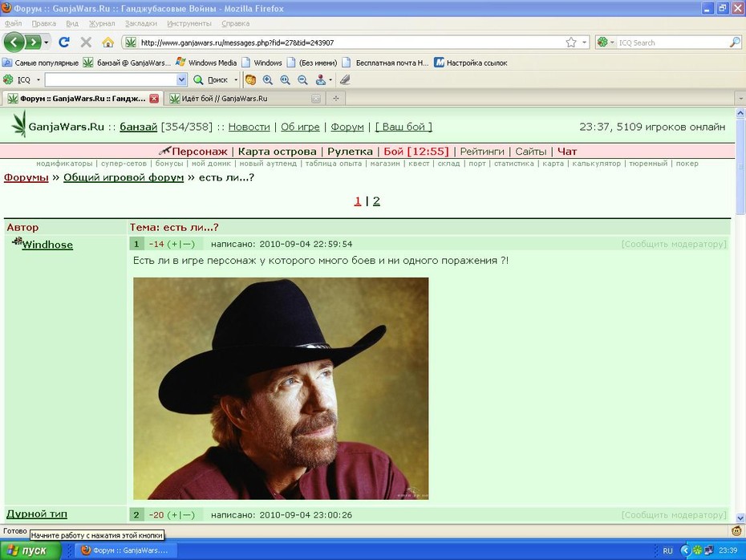Open the back/forward history dropdown arrow
Screen dimensions: 746x560
coord(47,43)
